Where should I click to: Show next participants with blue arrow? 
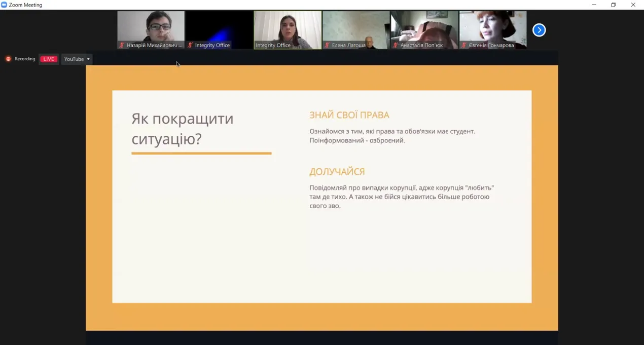tap(539, 30)
